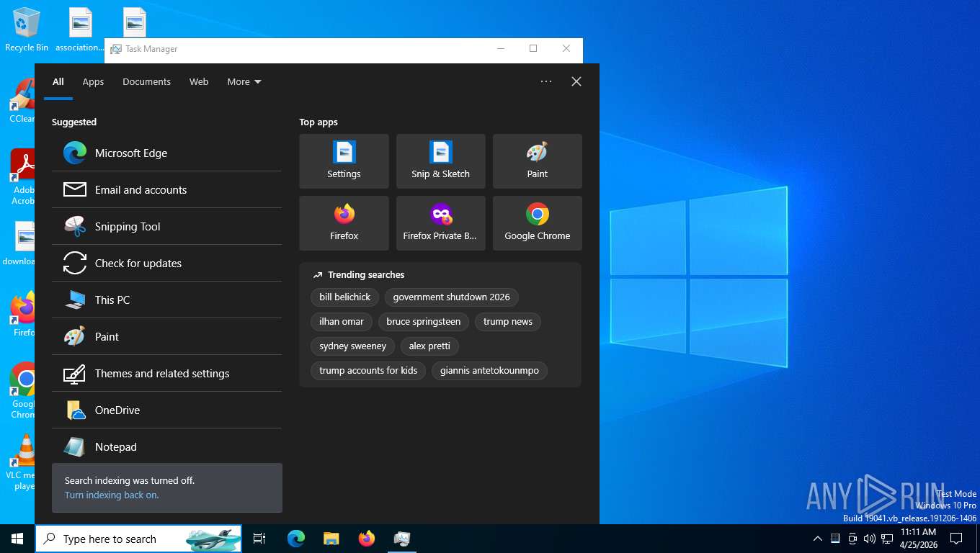The image size is (980, 553).
Task: Open the taskbar clock and date
Action: pos(919,539)
